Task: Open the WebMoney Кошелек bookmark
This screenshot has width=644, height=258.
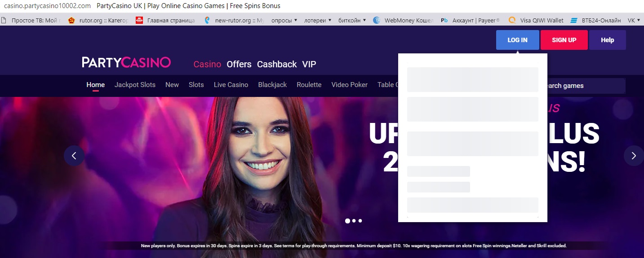Action: (404, 20)
